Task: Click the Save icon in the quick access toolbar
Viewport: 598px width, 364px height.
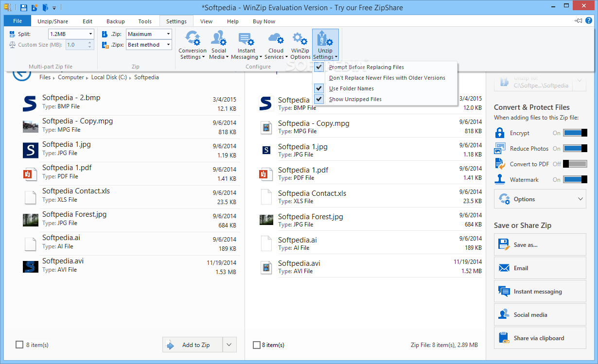Action: 23,8
